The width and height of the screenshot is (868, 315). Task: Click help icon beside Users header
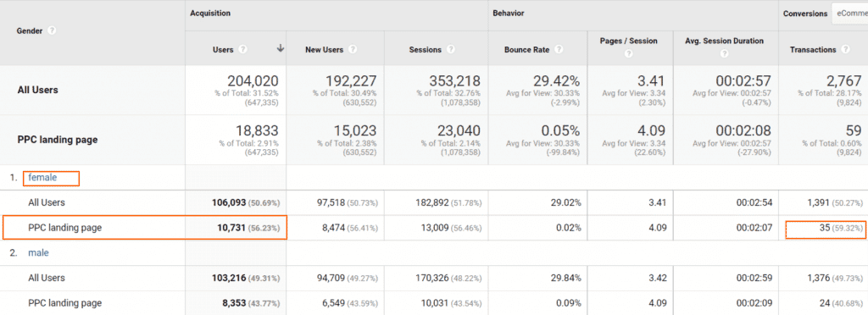242,50
